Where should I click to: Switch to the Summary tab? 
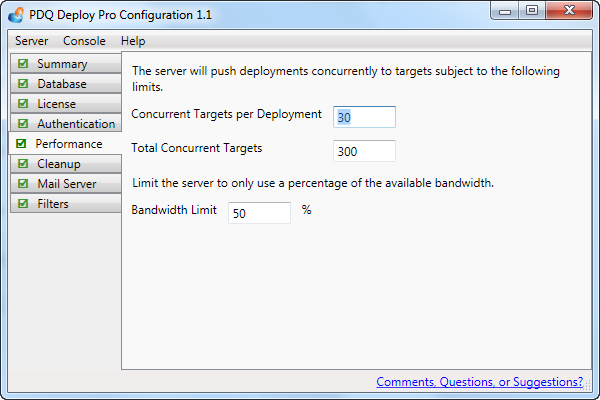click(x=66, y=64)
